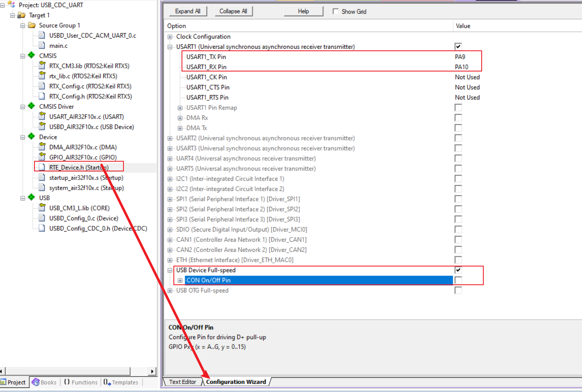Tick the CON On/Off Pin checkbox
Screen dimensions: 582x392
(458, 280)
